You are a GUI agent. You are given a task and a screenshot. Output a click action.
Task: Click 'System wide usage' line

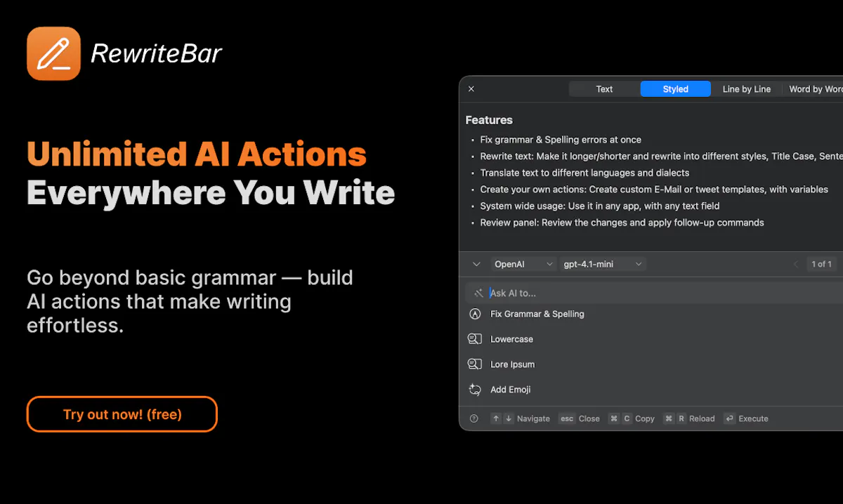[x=600, y=206]
